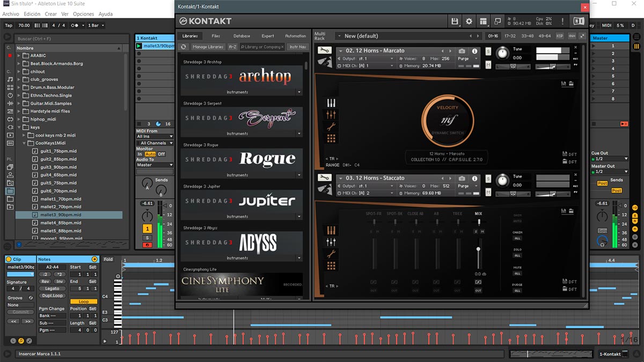
Task: Open Purge menu for 12 Horns Staccato
Action: pyautogui.click(x=467, y=186)
